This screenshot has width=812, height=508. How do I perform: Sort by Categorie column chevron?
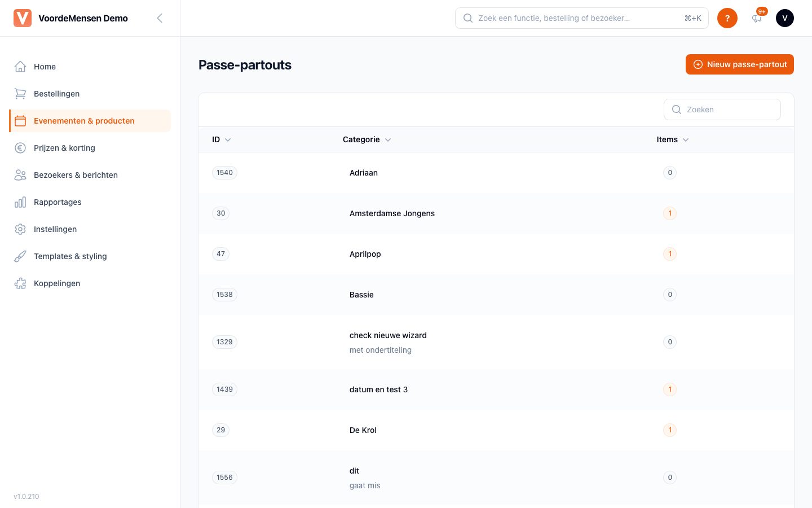(x=388, y=140)
